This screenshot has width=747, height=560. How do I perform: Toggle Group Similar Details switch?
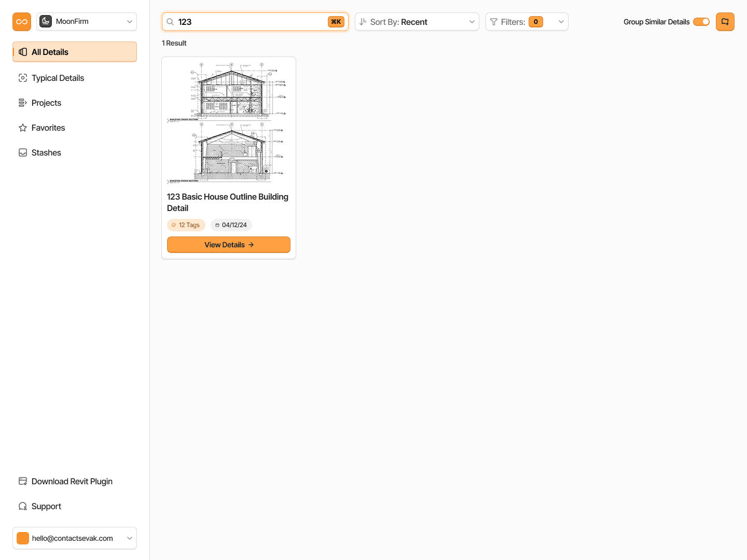click(x=701, y=22)
